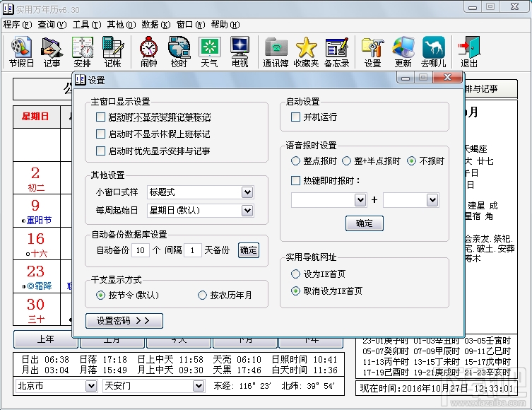Open the 收藏夹 favorites star icon
Viewport: 532px width, 410px height.
coord(306,52)
